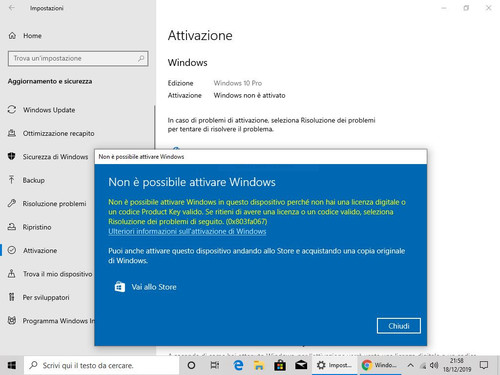Open the Backup section

[x=34, y=180]
